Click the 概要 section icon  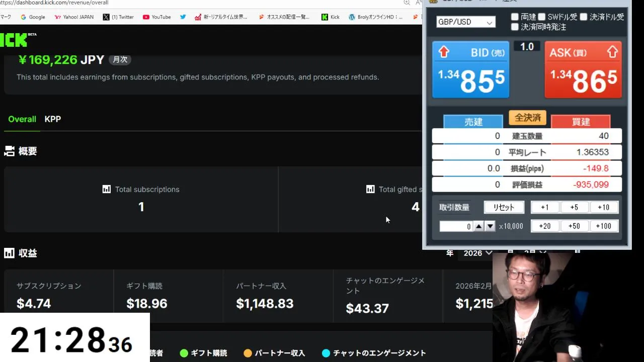coord(9,151)
